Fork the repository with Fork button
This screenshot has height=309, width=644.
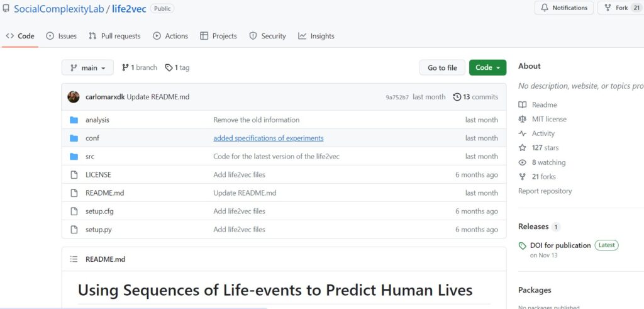point(621,8)
